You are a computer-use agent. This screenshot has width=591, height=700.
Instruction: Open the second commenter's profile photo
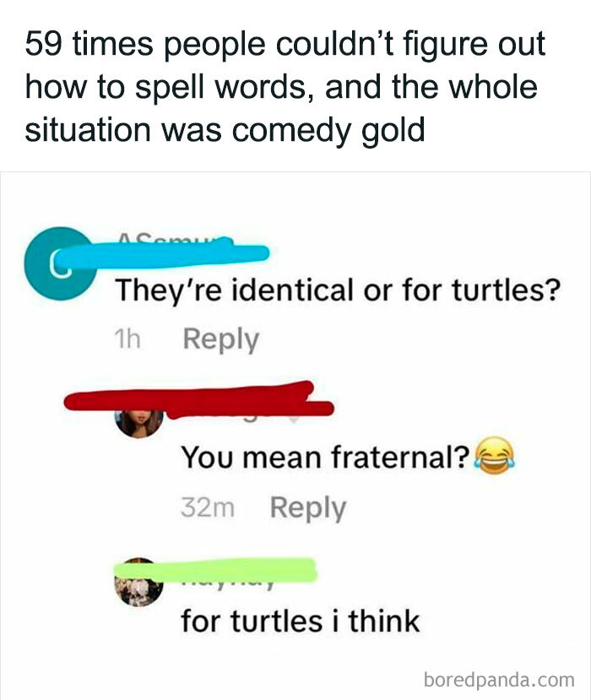[139, 422]
